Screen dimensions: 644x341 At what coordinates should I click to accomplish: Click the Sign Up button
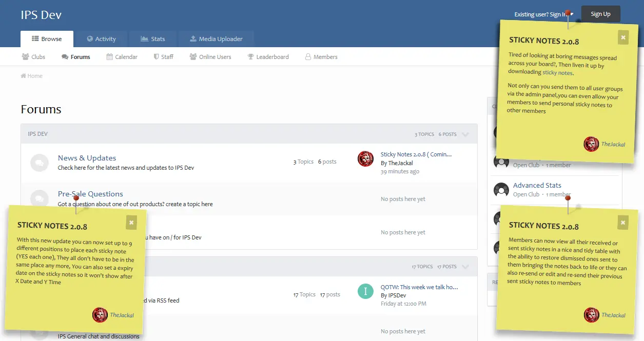pyautogui.click(x=600, y=14)
